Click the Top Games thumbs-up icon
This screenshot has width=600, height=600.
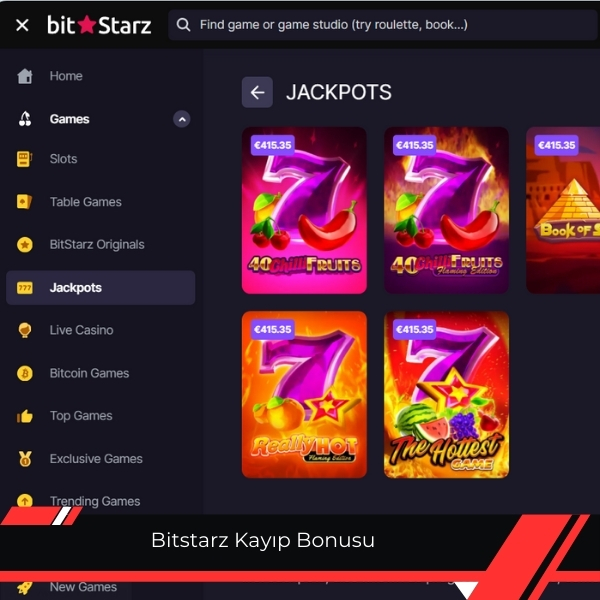(25, 416)
